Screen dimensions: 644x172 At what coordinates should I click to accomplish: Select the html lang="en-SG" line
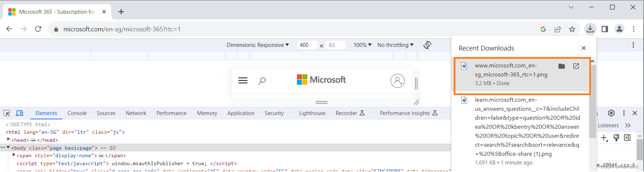click(65, 132)
